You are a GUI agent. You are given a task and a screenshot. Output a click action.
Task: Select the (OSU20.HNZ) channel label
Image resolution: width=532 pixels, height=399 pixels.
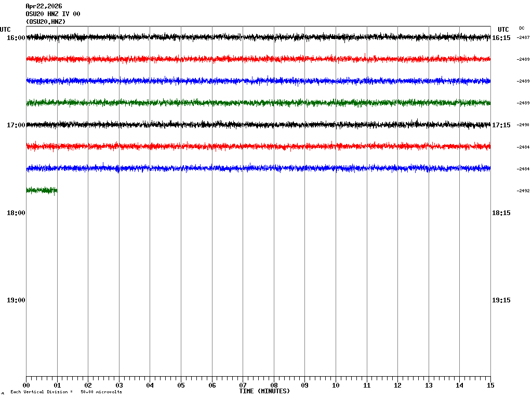(x=46, y=22)
